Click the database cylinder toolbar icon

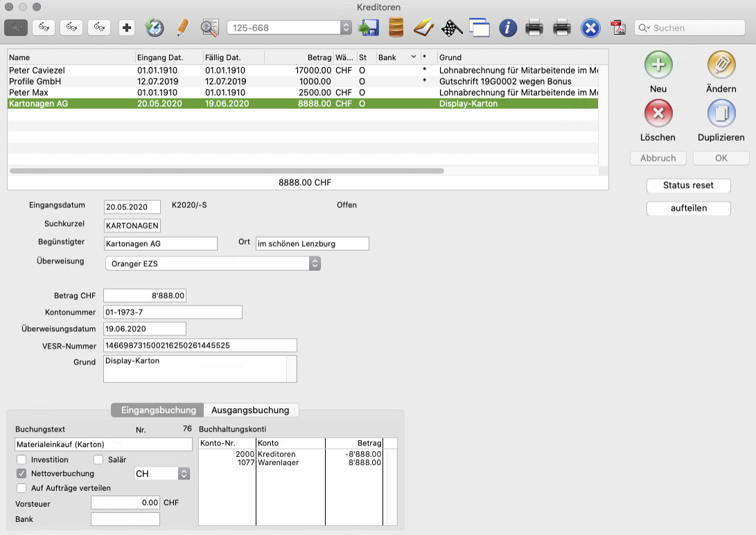pyautogui.click(x=396, y=28)
